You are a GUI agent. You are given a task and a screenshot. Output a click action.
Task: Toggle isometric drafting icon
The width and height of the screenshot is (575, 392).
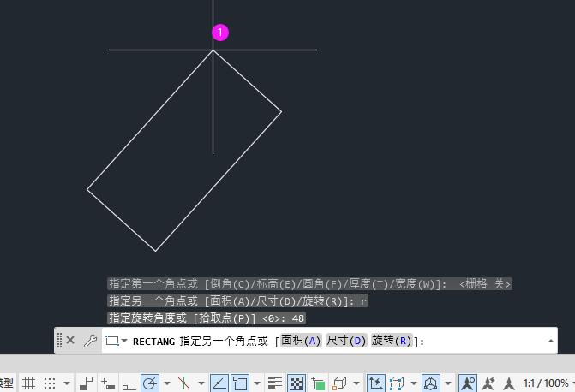coord(183,383)
